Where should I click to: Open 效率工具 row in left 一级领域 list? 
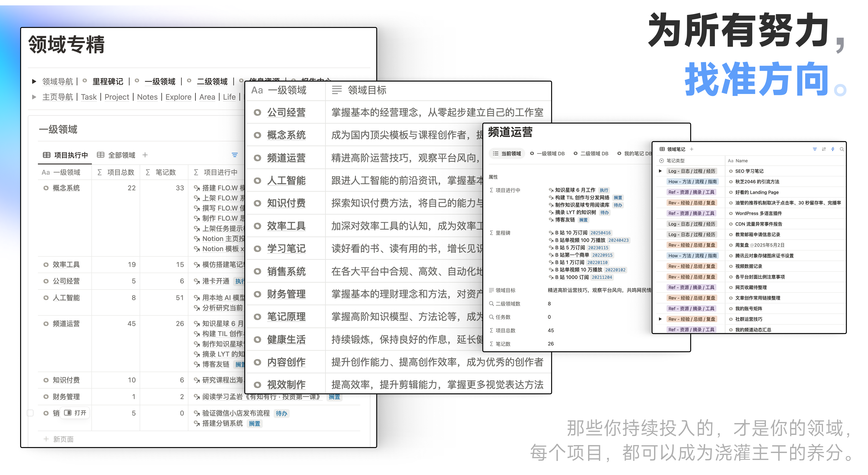point(66,265)
